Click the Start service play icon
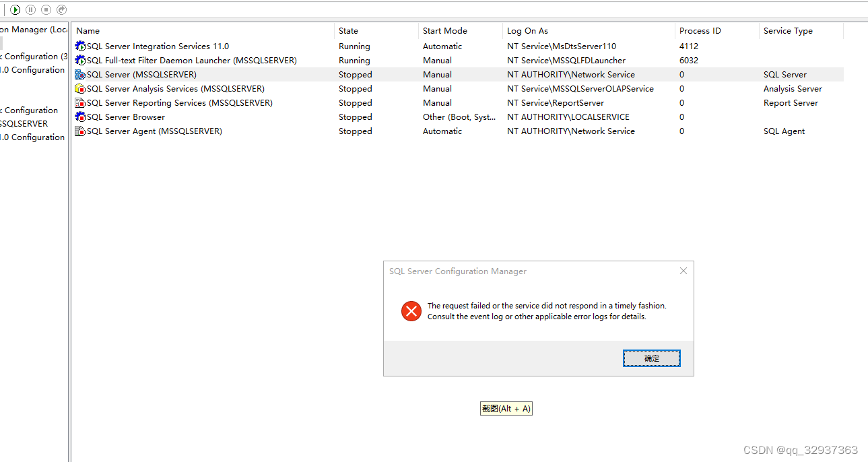 (15, 9)
